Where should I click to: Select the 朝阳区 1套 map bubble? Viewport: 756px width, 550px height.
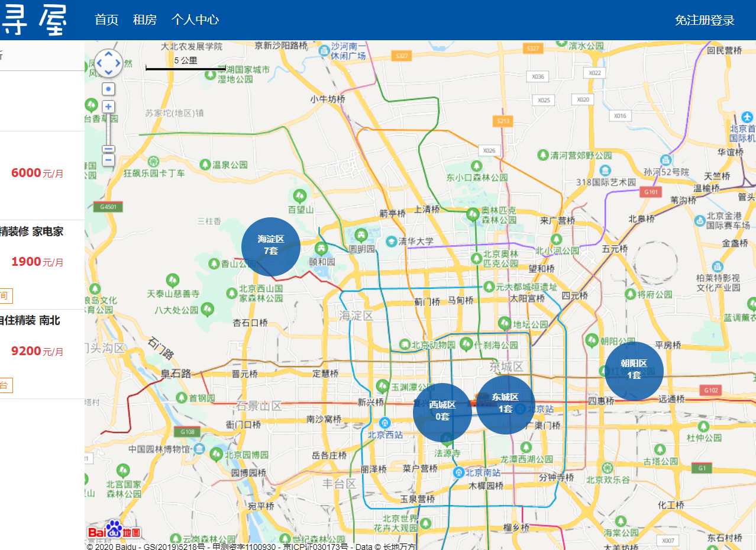(634, 371)
